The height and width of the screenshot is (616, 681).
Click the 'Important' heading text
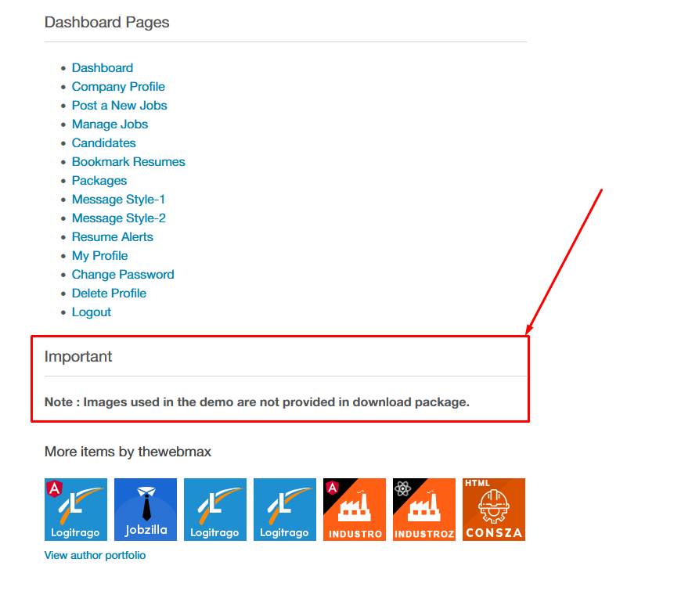click(x=78, y=356)
